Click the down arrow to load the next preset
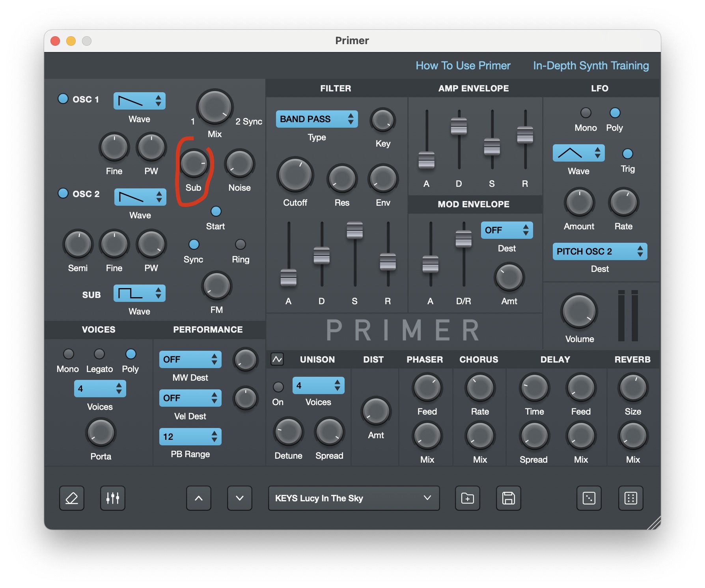This screenshot has width=705, height=588. click(x=239, y=498)
